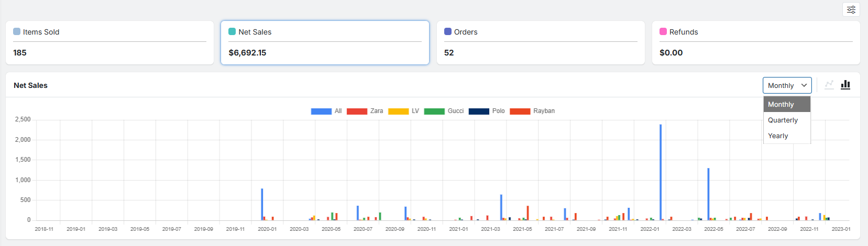868x246 pixels.
Task: Toggle the Gucci legend entry
Action: [443, 111]
